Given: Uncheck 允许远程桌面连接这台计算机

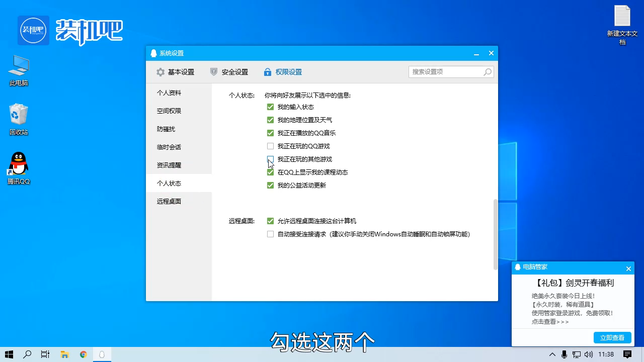Looking at the screenshot, I should pyautogui.click(x=270, y=221).
